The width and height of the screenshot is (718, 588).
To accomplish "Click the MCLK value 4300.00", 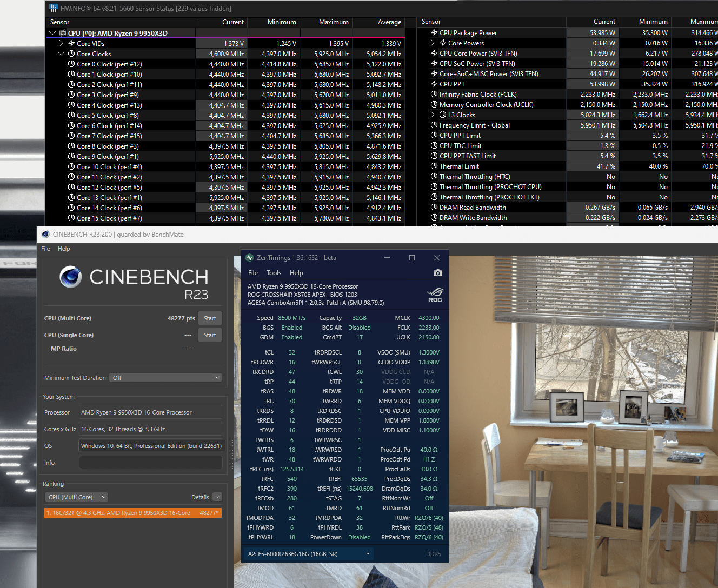I will pos(429,318).
